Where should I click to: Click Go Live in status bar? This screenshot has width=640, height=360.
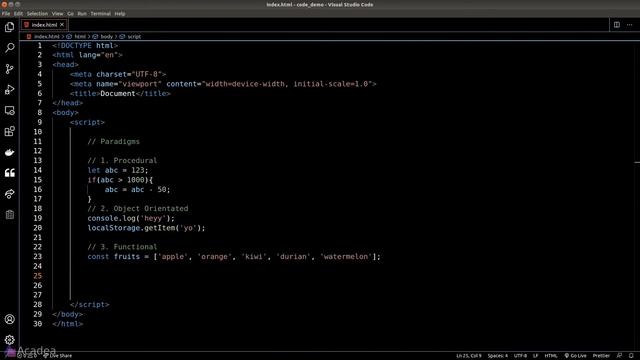(575, 356)
